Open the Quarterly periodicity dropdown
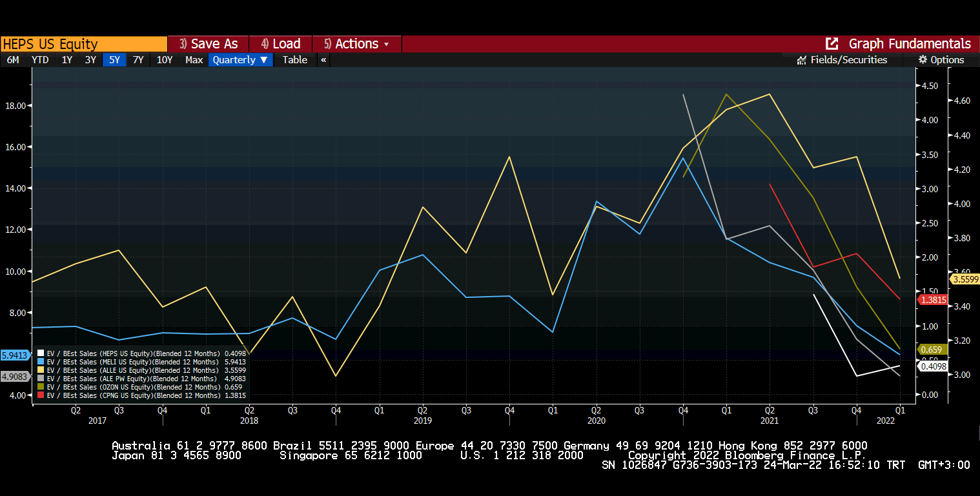The width and height of the screenshot is (980, 496). pyautogui.click(x=240, y=60)
